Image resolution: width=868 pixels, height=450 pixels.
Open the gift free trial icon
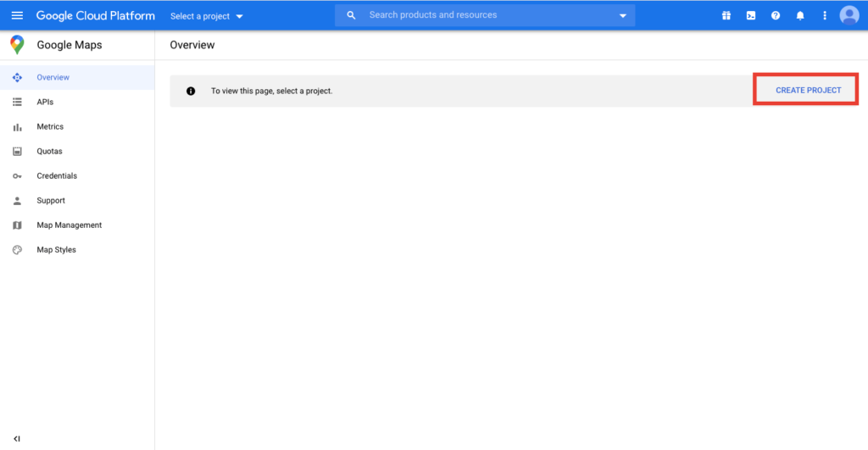click(x=726, y=15)
